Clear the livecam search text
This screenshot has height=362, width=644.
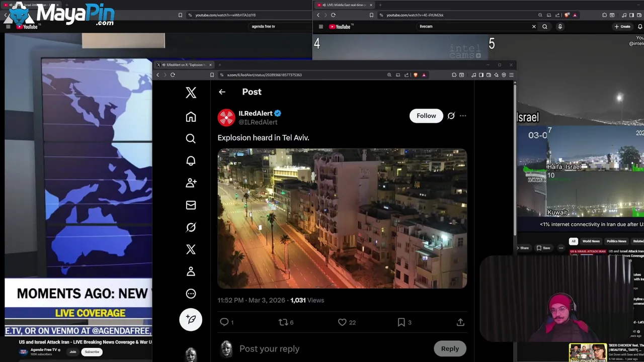coord(534,27)
